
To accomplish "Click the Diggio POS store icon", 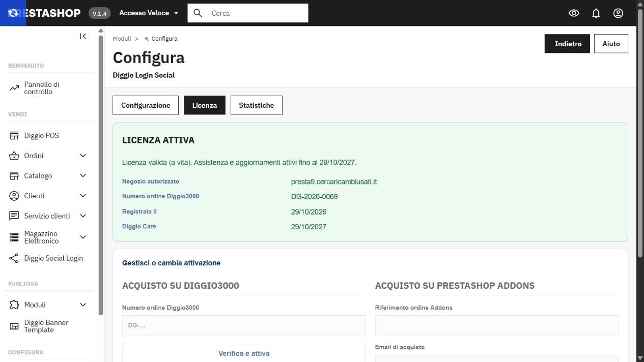I will (14, 136).
